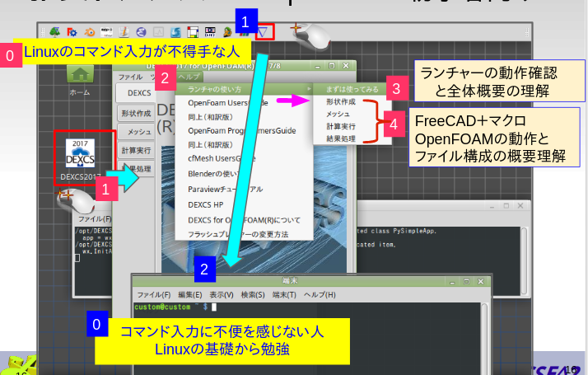Image resolution: width=588 pixels, height=375 pixels.
Task: Click the toolbar's left grip handle
Action: point(42,32)
